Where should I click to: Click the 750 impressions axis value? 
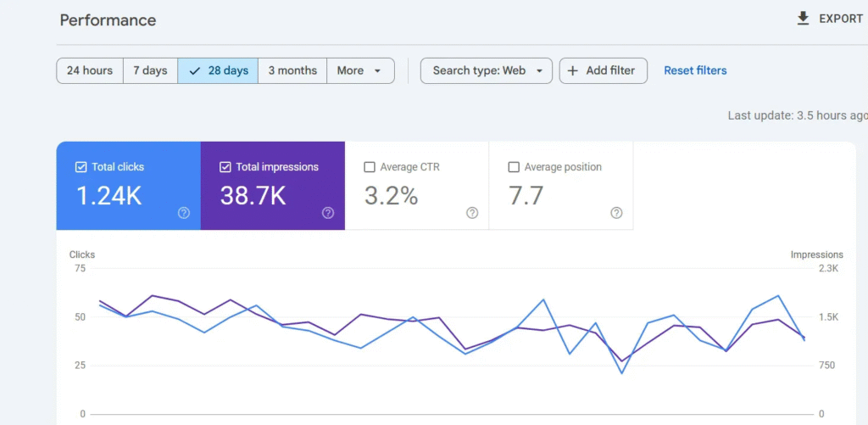tap(827, 365)
